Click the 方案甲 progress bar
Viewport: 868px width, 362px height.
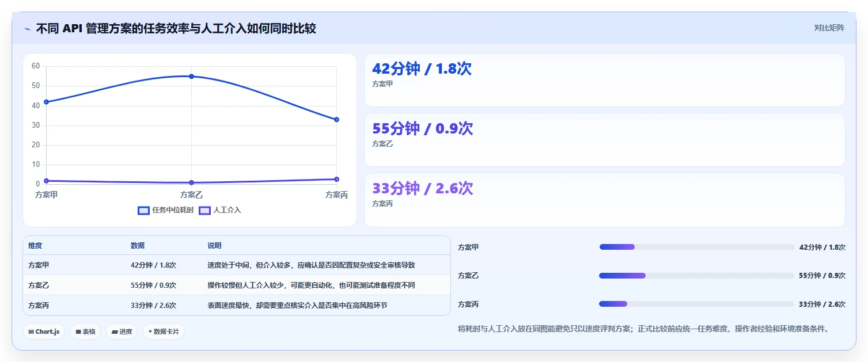click(697, 247)
